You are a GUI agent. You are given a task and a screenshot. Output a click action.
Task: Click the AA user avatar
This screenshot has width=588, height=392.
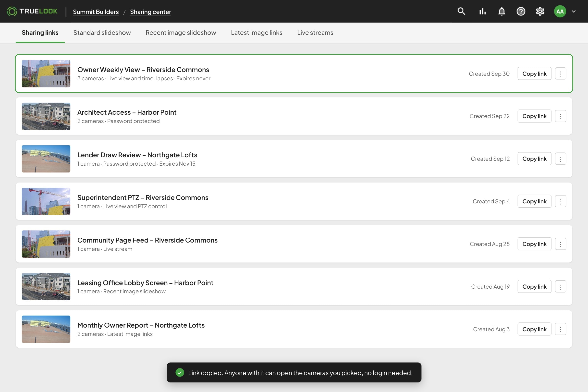(x=560, y=11)
